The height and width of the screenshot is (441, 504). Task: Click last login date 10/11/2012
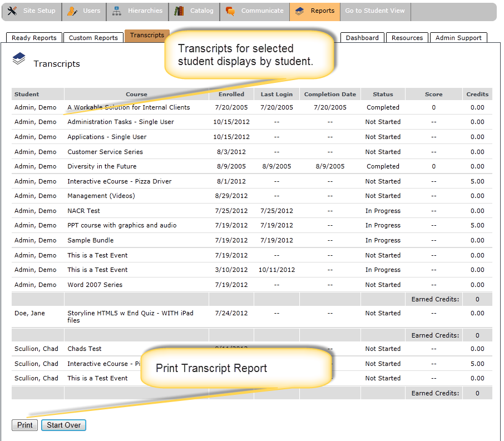pos(276,270)
